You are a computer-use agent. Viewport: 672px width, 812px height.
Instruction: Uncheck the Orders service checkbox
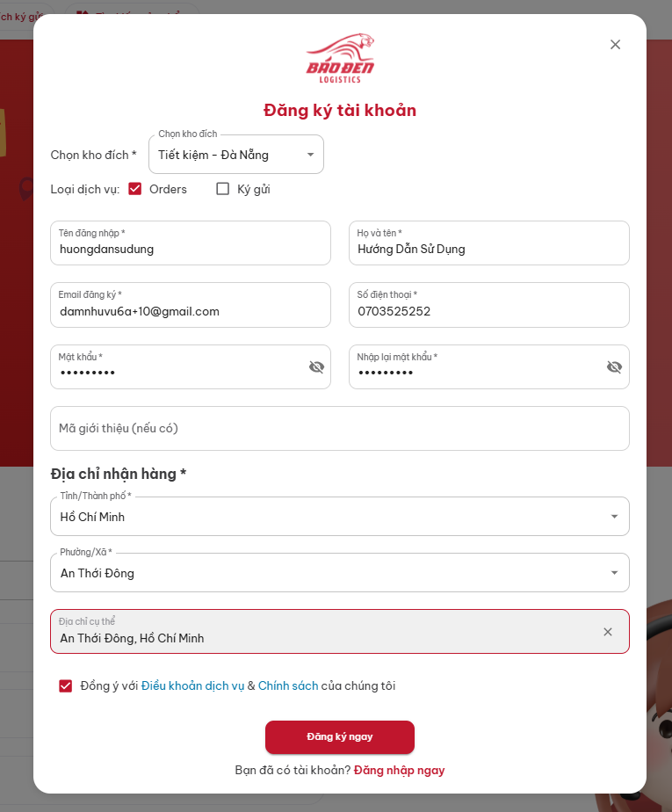click(x=135, y=189)
